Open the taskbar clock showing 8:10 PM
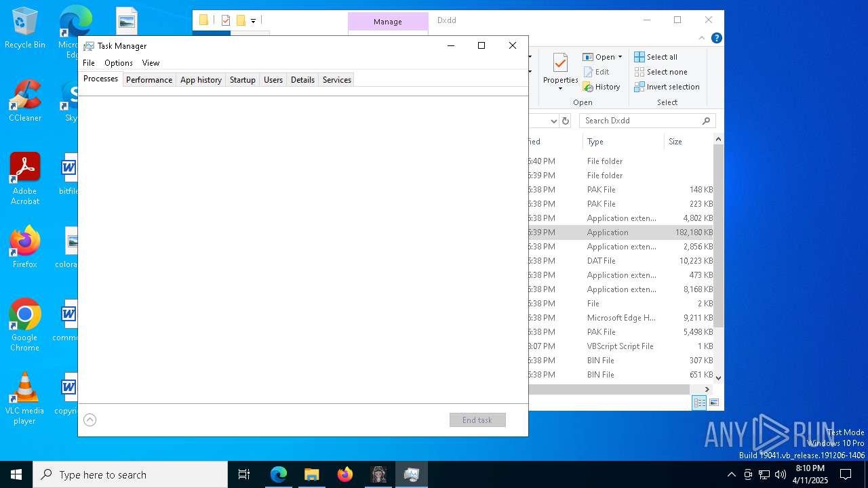868x488 pixels. 810,474
